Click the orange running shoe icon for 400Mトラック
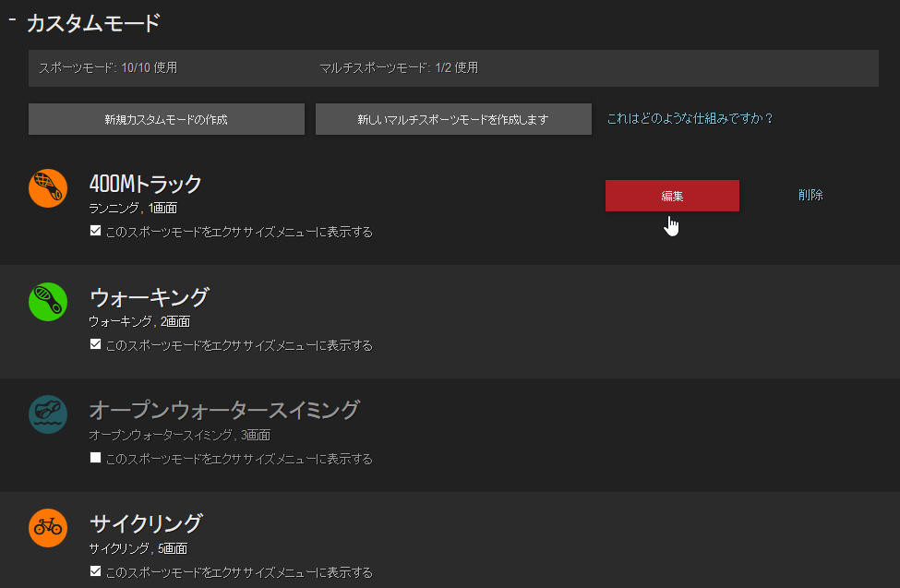Image resolution: width=900 pixels, height=588 pixels. tap(48, 188)
